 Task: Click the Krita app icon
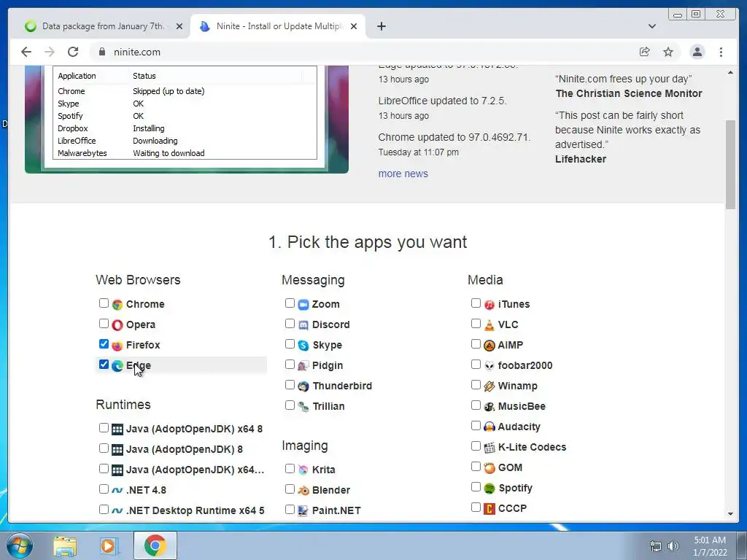(303, 470)
